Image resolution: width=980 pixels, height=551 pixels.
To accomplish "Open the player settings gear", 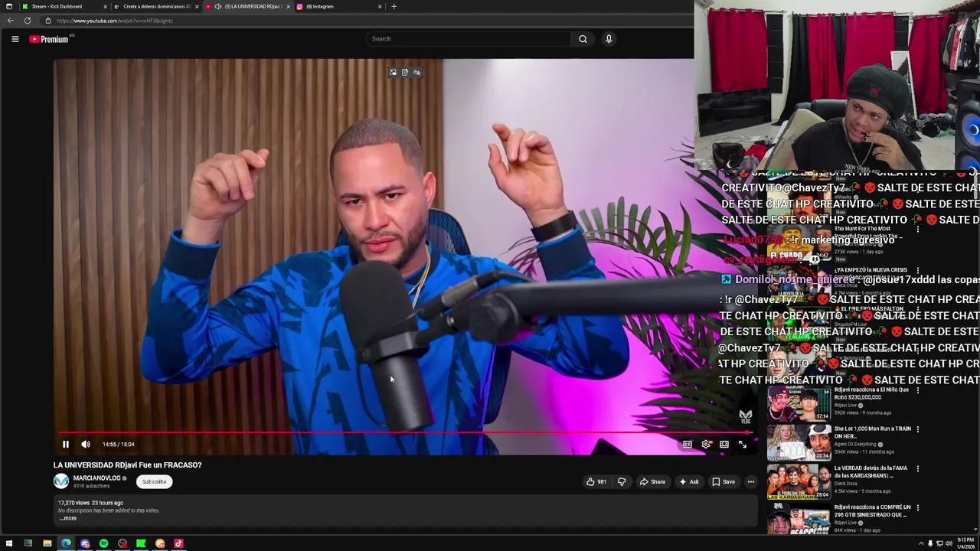I will pos(706,444).
